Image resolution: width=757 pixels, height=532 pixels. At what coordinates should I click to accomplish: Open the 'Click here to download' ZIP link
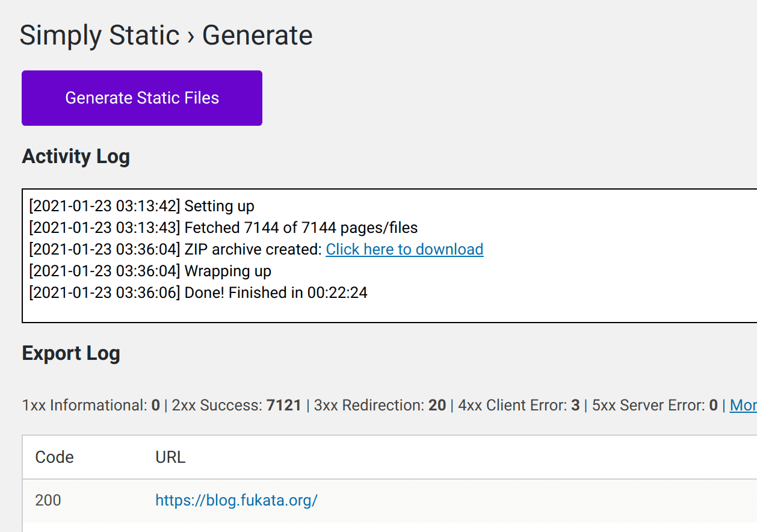tap(404, 250)
